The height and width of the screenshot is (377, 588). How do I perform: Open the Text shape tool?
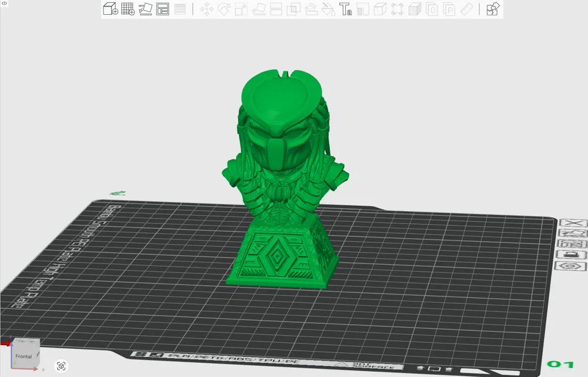[x=346, y=9]
